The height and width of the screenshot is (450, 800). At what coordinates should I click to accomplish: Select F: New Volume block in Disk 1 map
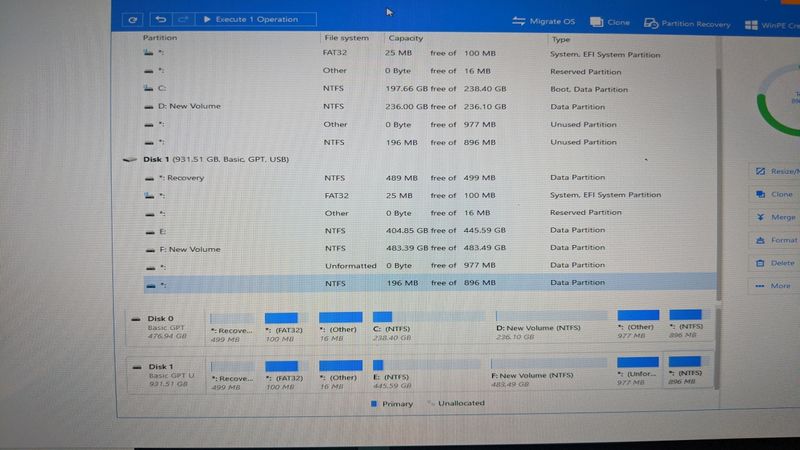click(549, 373)
